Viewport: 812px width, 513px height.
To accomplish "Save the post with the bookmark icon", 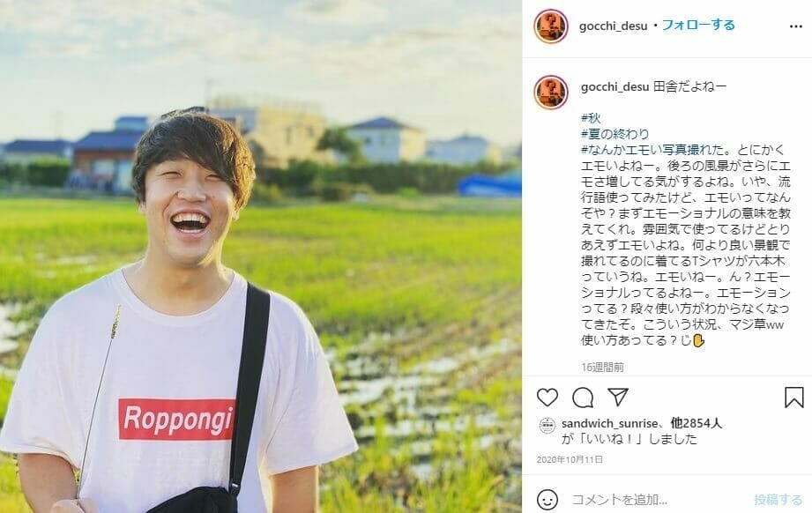I will (x=793, y=398).
